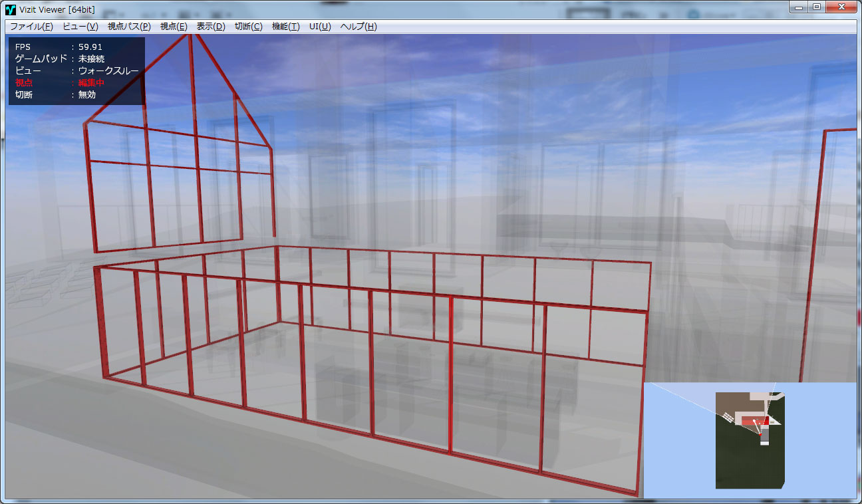This screenshot has width=862, height=504.
Task: Open the 機能(T) menu
Action: point(286,27)
